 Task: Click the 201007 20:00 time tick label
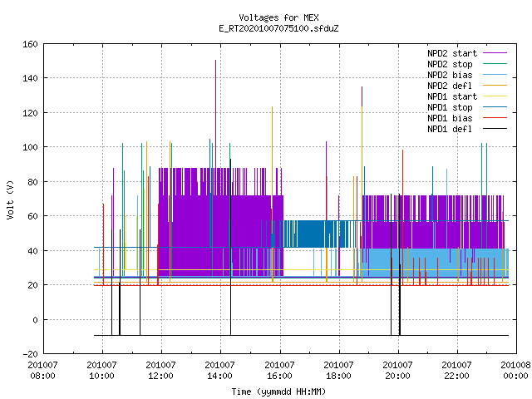click(397, 371)
